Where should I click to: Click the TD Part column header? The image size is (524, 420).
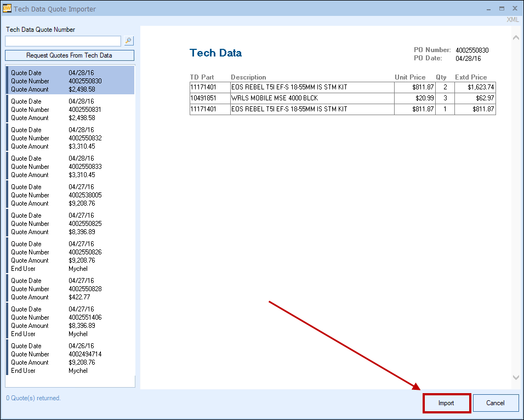pyautogui.click(x=202, y=77)
